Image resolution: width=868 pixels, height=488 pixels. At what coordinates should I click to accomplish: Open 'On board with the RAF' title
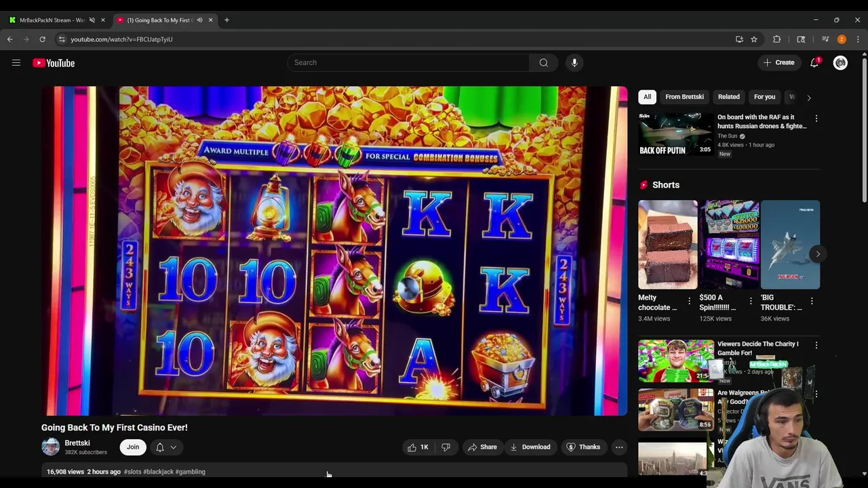(x=762, y=122)
